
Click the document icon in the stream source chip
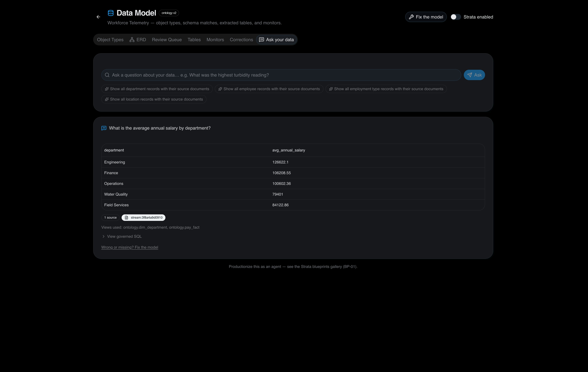(x=126, y=218)
